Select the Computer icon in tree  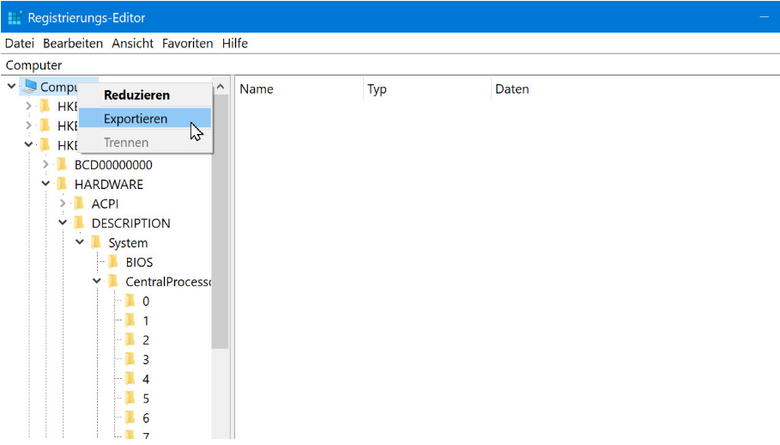point(30,87)
